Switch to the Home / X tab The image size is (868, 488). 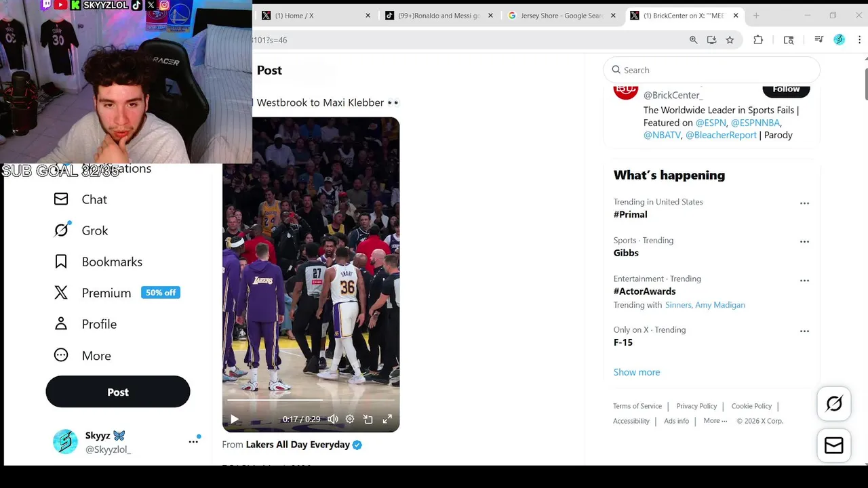pos(315,16)
